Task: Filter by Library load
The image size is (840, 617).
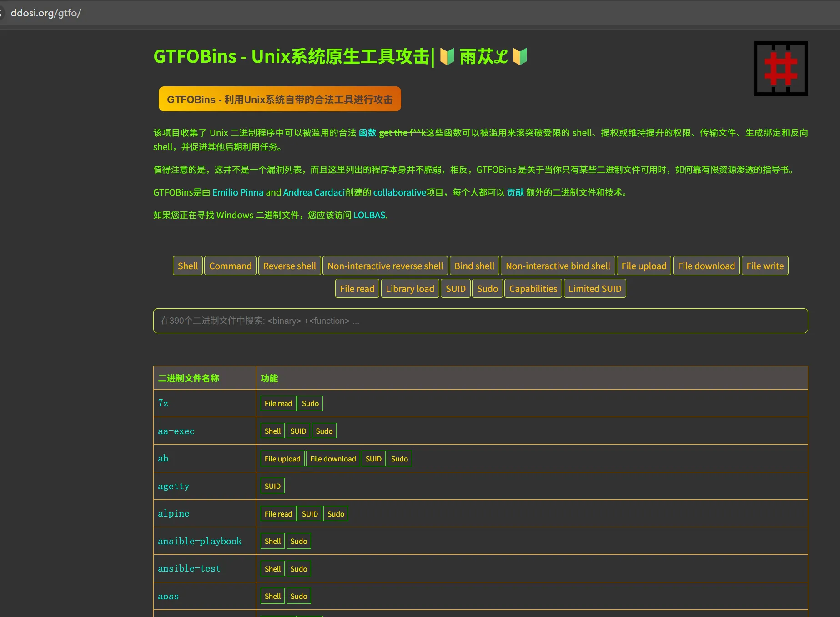Action: coord(410,289)
